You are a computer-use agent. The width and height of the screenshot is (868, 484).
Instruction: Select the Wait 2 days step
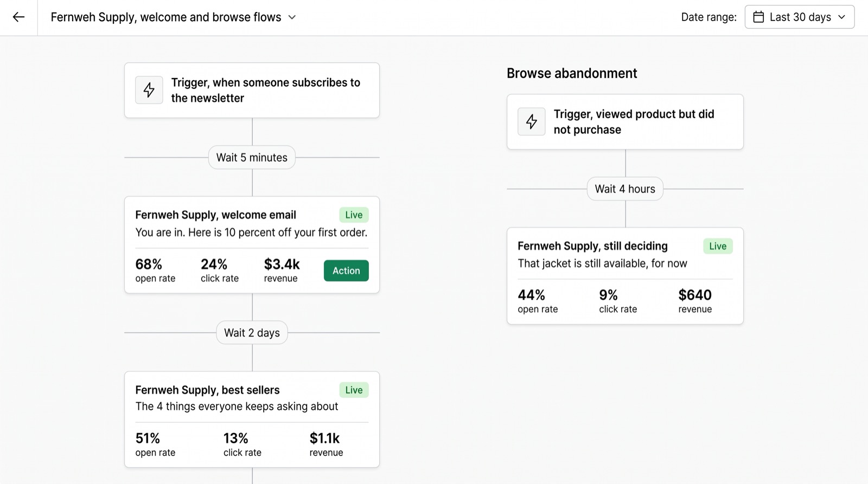coord(252,333)
